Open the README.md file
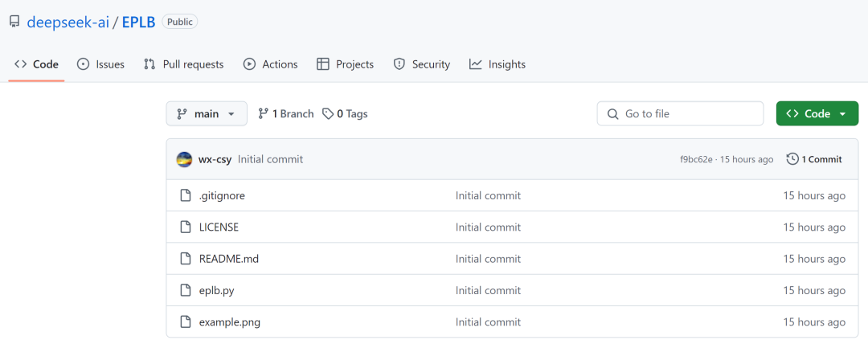Image resolution: width=868 pixels, height=344 pixels. 229,259
